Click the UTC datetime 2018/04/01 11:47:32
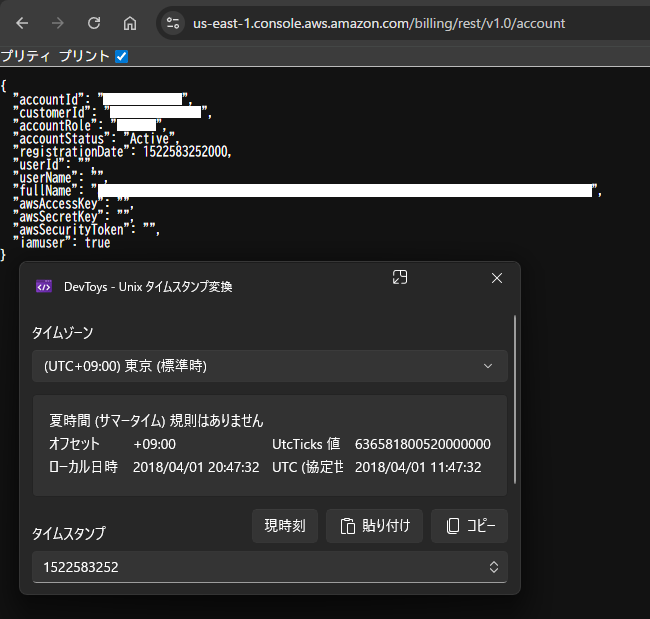The height and width of the screenshot is (619, 650). 418,467
